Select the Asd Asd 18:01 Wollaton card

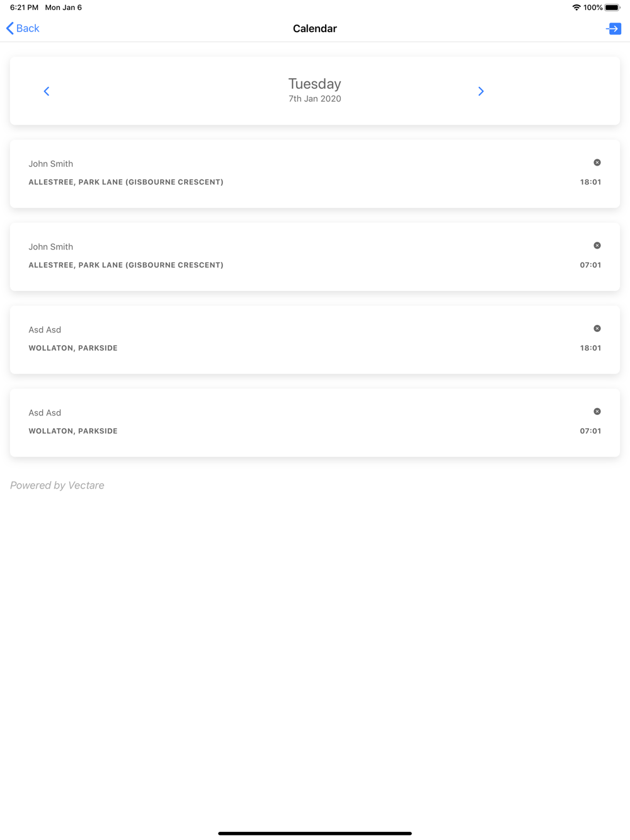coord(315,340)
